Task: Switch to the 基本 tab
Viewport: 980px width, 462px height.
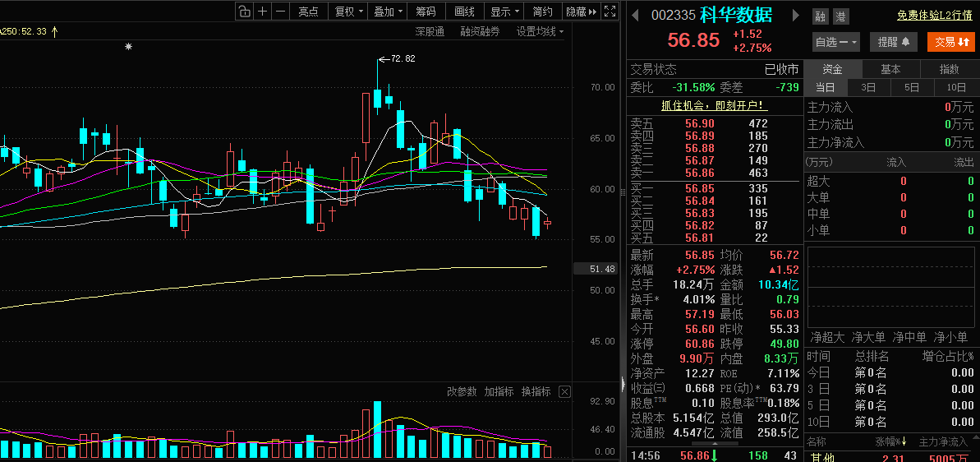Action: click(x=890, y=69)
